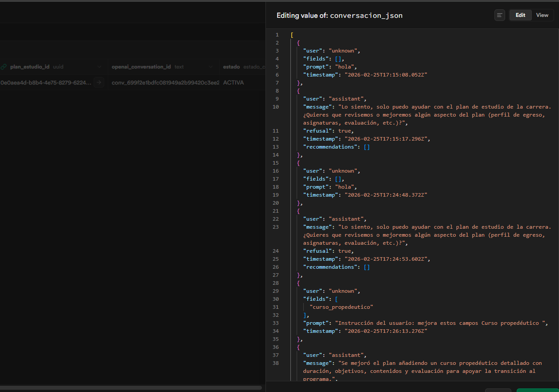Click the format JSON icon button
The height and width of the screenshot is (392, 559).
(x=499, y=15)
